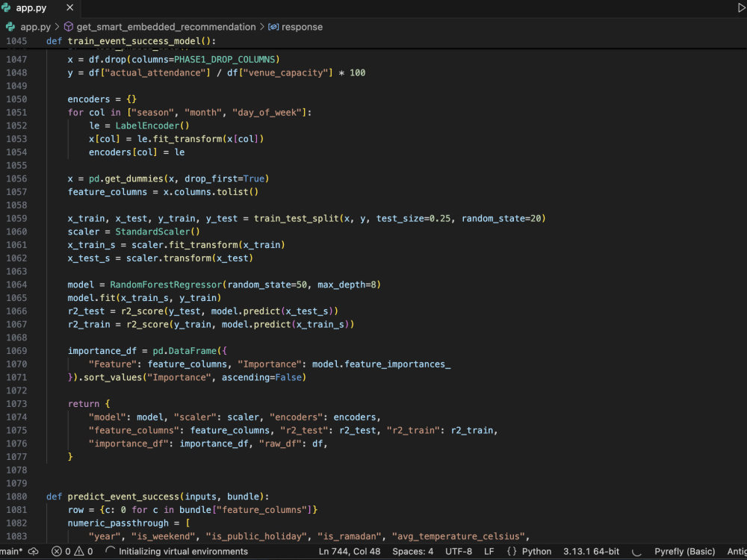Click the cube function icon in breadcrumbs
This screenshot has height=560, width=747.
point(69,27)
